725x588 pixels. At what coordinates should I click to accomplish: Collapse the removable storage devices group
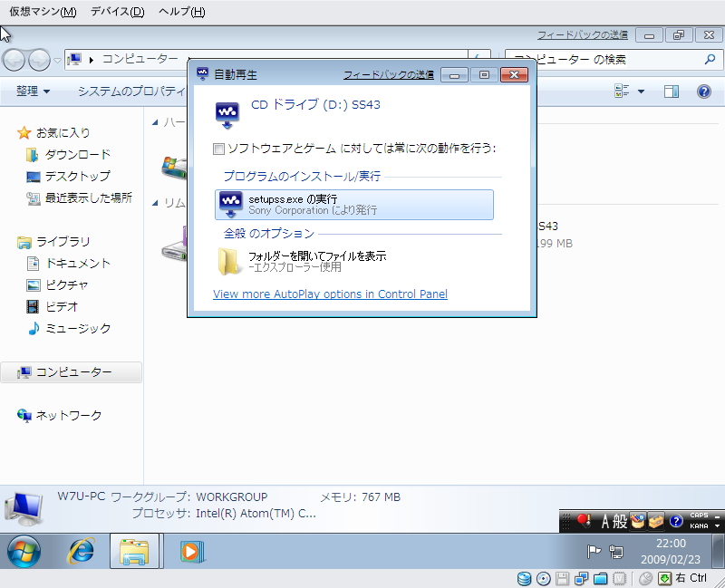tap(155, 202)
